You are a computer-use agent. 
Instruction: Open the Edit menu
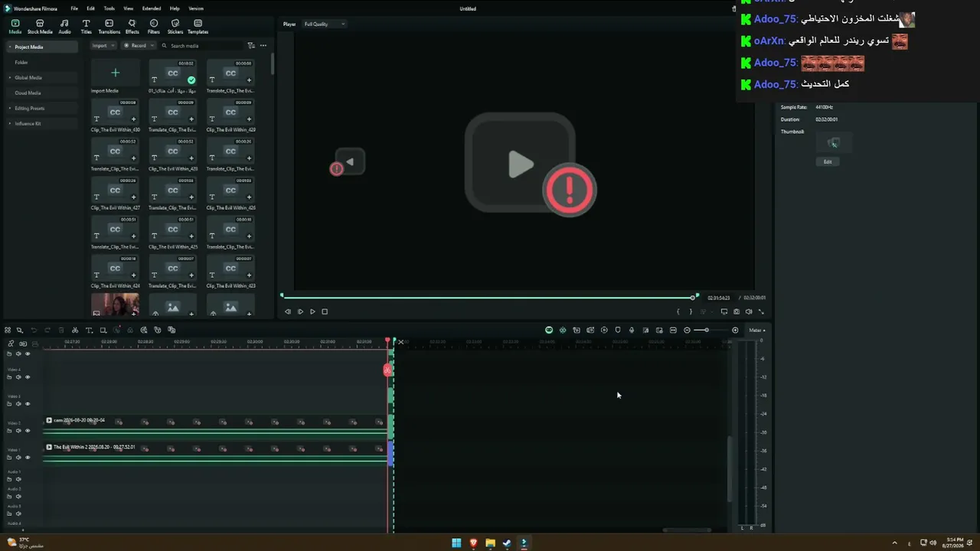90,8
